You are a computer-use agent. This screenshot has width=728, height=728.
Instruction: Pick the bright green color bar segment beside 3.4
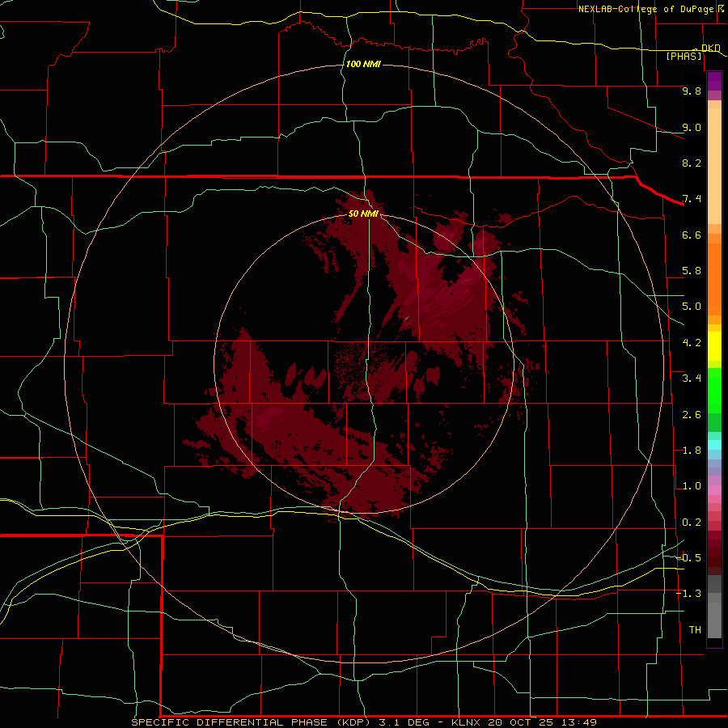(714, 390)
